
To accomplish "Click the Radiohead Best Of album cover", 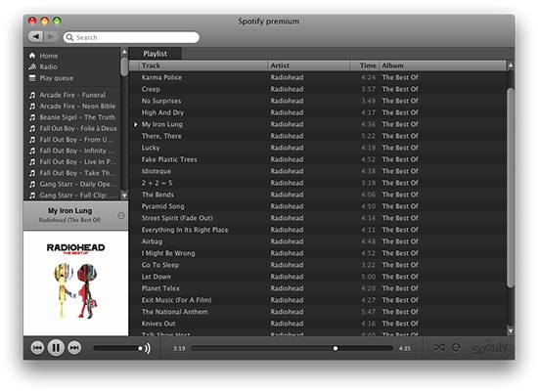I will [x=76, y=283].
